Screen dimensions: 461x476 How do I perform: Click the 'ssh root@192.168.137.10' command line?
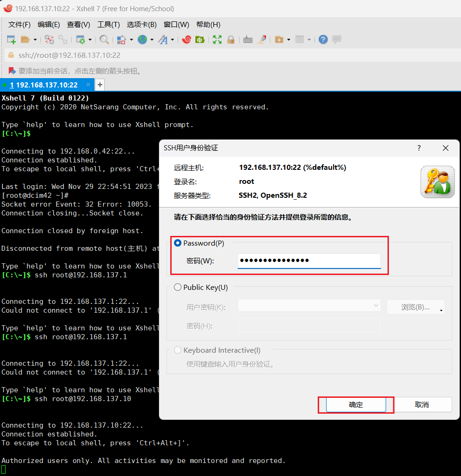tap(66, 399)
